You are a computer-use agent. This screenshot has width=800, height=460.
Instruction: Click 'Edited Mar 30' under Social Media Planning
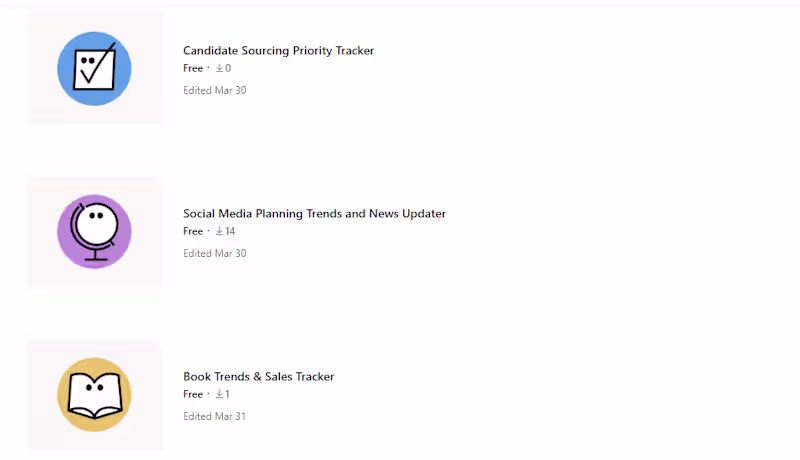214,253
